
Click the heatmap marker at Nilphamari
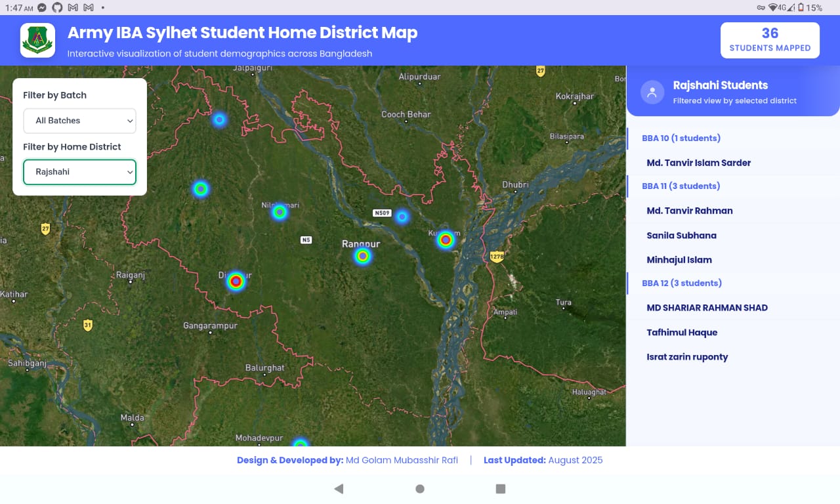(x=280, y=212)
